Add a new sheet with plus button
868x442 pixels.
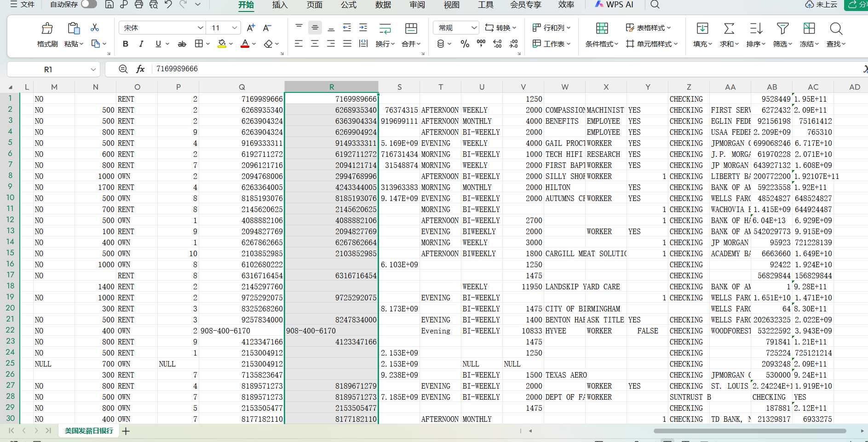point(126,431)
